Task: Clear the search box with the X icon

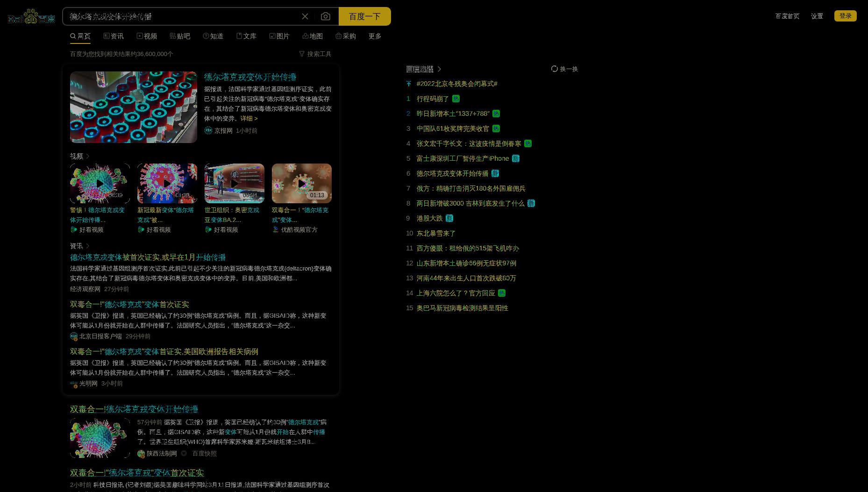Action: point(305,16)
